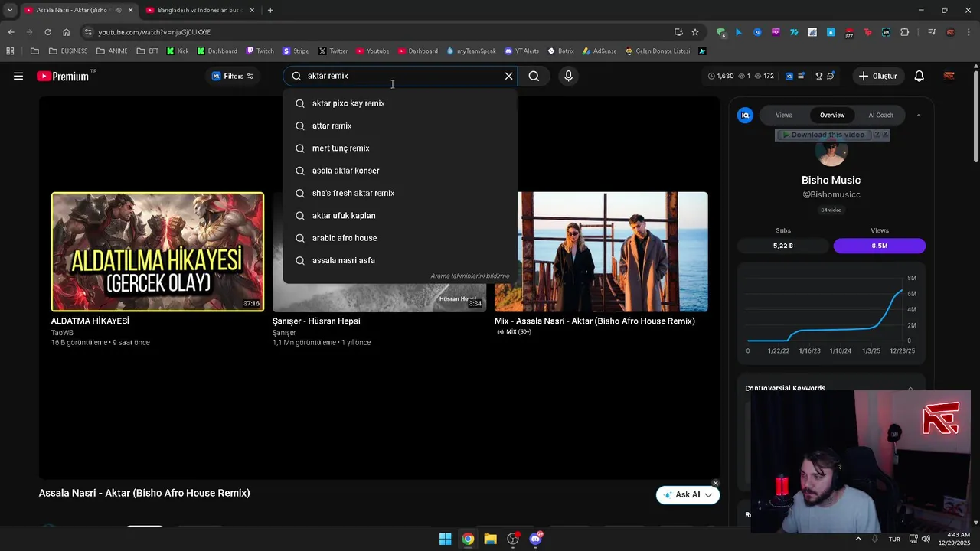
Task: Bookmark this page with the star
Action: pyautogui.click(x=695, y=32)
